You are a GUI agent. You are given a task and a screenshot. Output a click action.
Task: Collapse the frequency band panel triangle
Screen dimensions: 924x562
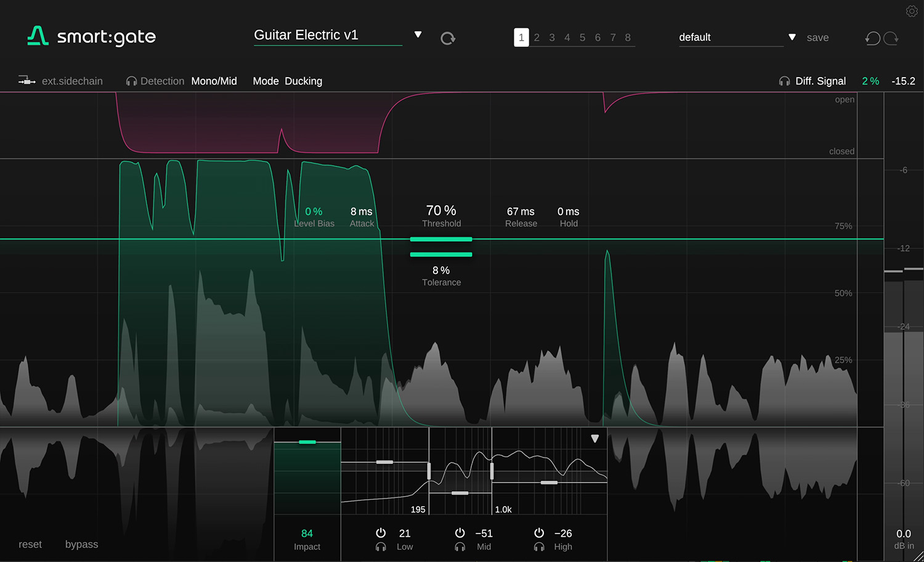click(594, 439)
